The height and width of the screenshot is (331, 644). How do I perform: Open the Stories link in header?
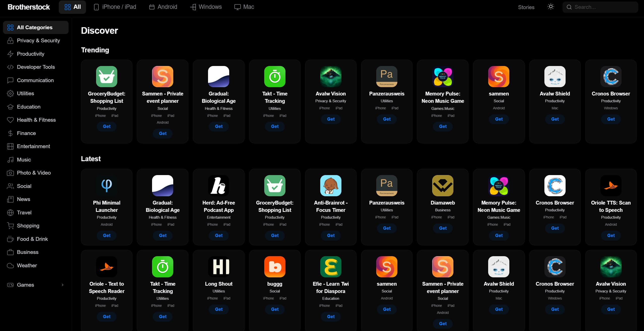coord(526,7)
